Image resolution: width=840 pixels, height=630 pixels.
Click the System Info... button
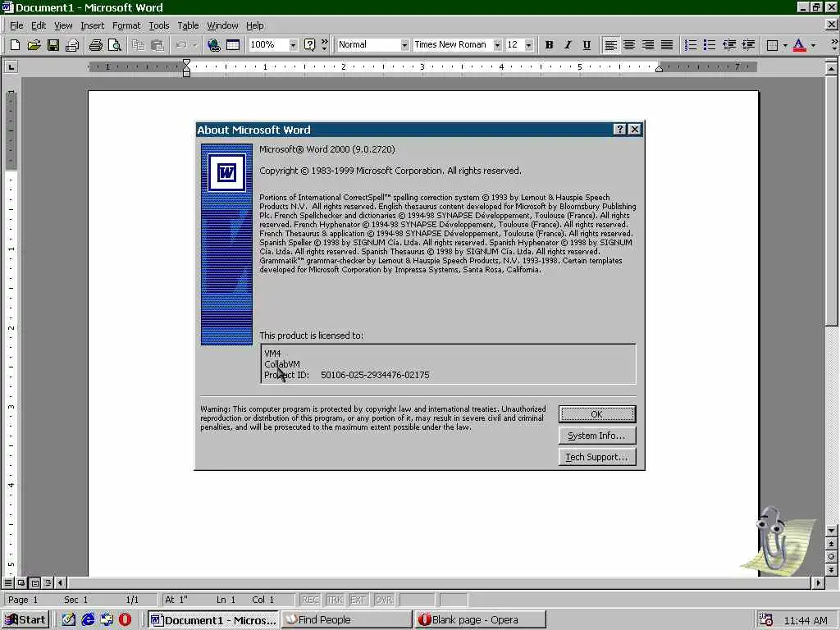point(597,436)
